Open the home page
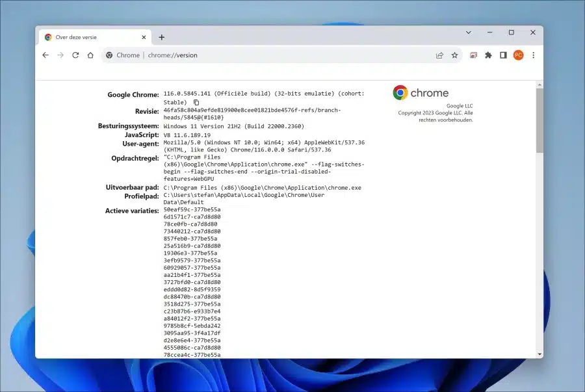Image resolution: width=585 pixels, height=392 pixels. (90, 55)
